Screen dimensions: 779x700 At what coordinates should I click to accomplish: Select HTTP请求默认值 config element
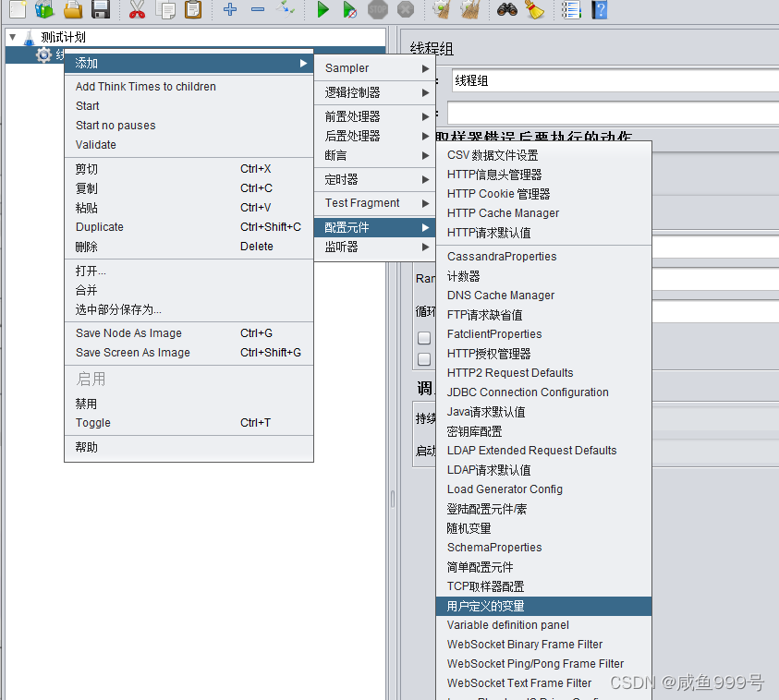click(x=543, y=233)
